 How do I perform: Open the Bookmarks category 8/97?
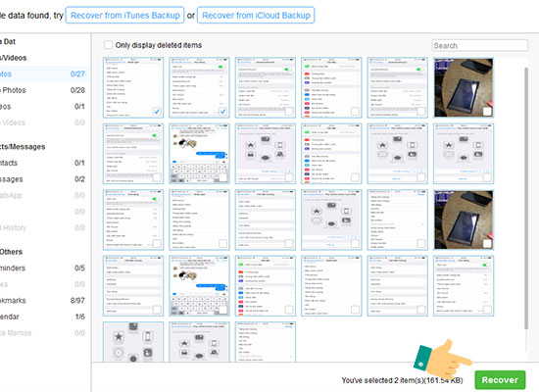(42, 300)
